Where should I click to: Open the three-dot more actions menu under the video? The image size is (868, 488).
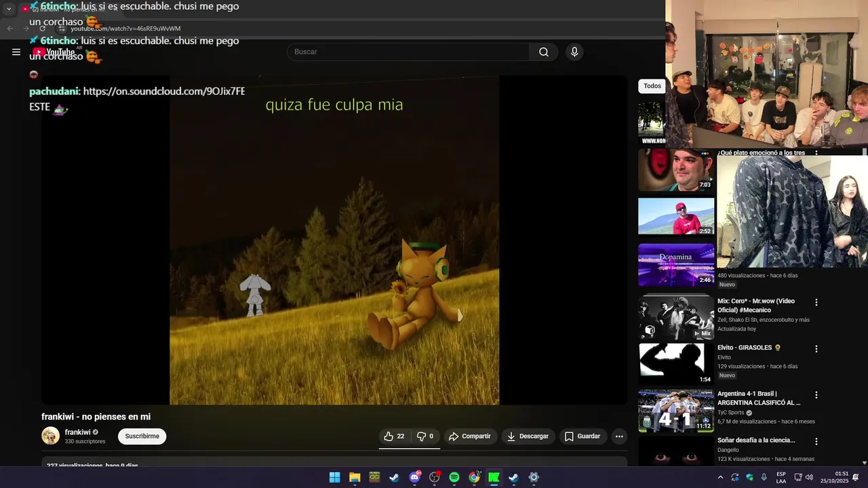[x=619, y=436]
